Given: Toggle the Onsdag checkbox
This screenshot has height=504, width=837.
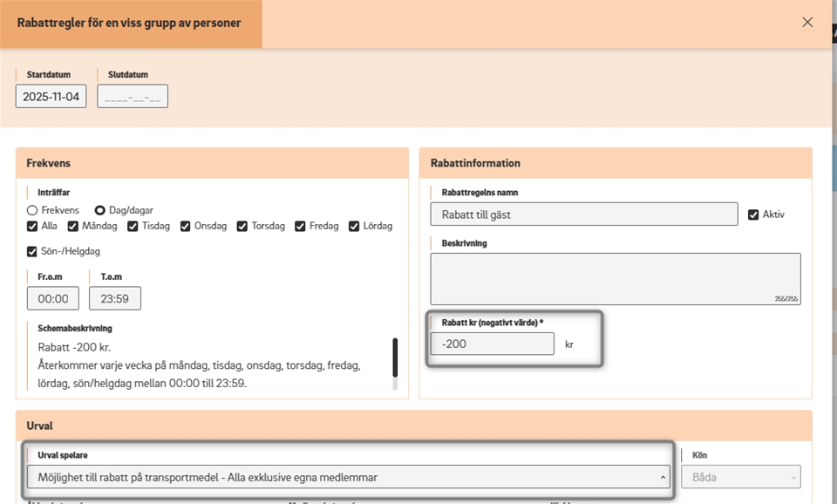Looking at the screenshot, I should pyautogui.click(x=186, y=226).
